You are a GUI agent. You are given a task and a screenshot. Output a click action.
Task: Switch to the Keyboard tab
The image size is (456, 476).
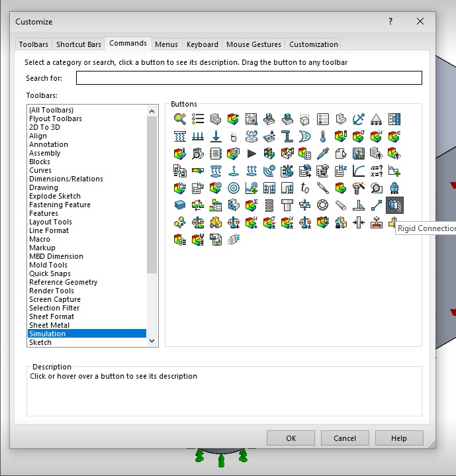(x=203, y=44)
